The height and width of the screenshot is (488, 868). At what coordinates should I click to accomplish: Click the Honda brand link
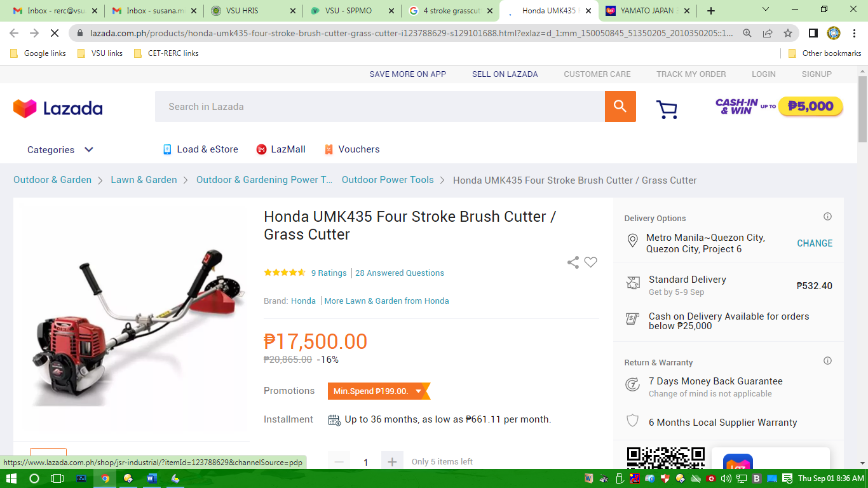pos(303,301)
